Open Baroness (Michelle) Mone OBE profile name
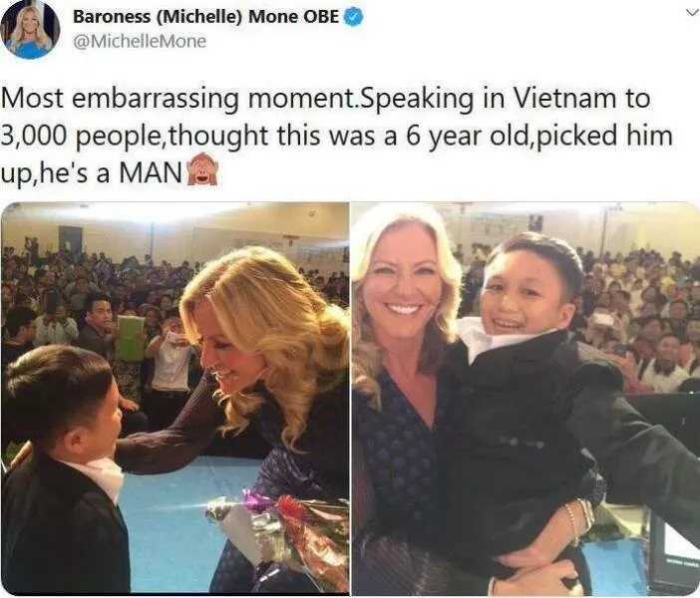 [x=205, y=17]
